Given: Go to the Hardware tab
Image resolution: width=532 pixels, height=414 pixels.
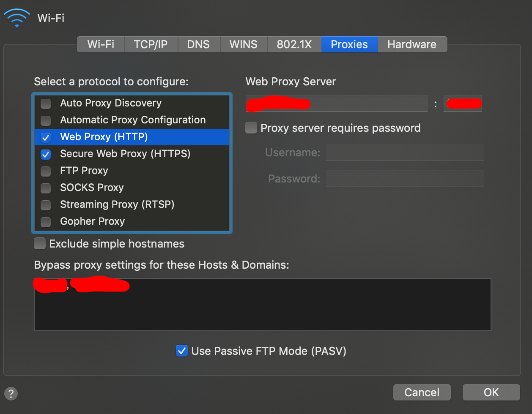Looking at the screenshot, I should pos(412,44).
